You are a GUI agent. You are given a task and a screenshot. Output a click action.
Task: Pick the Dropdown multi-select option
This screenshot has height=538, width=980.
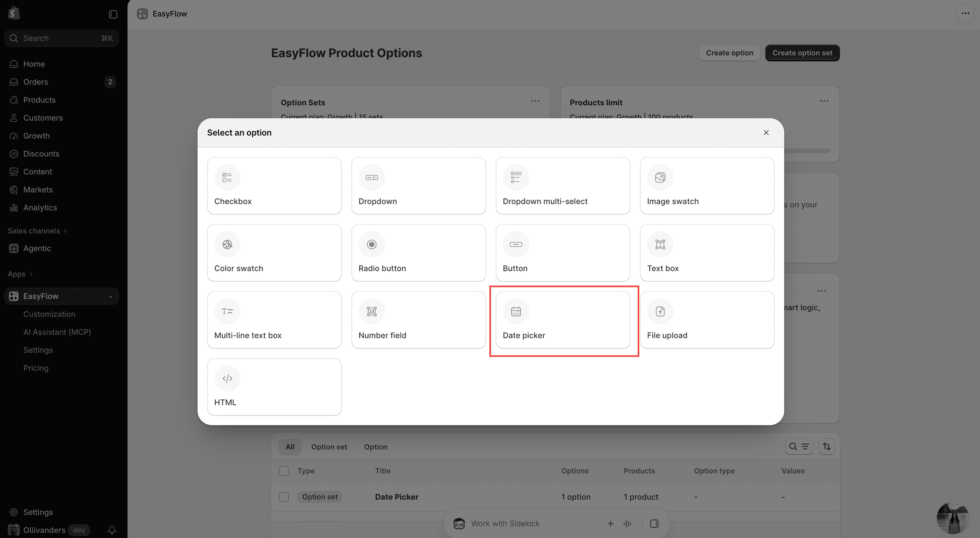pyautogui.click(x=563, y=186)
